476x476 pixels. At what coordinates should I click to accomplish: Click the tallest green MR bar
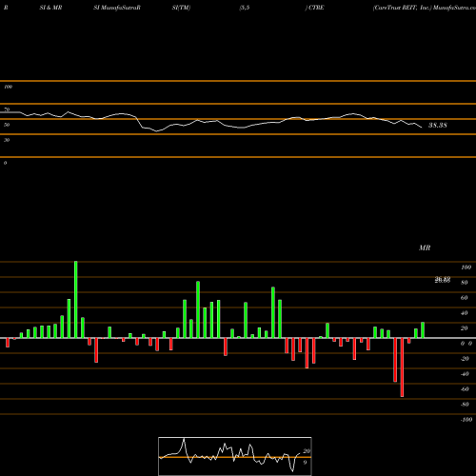click(x=76, y=300)
